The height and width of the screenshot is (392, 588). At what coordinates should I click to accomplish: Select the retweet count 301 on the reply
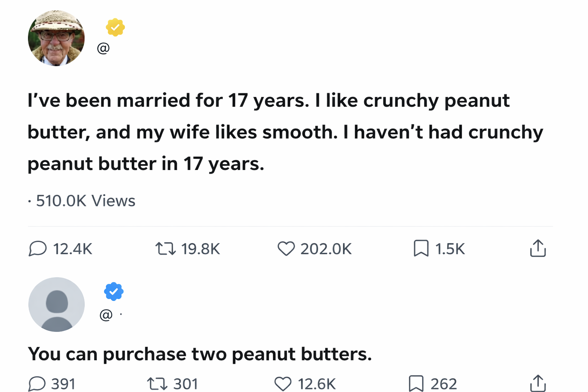(x=186, y=383)
